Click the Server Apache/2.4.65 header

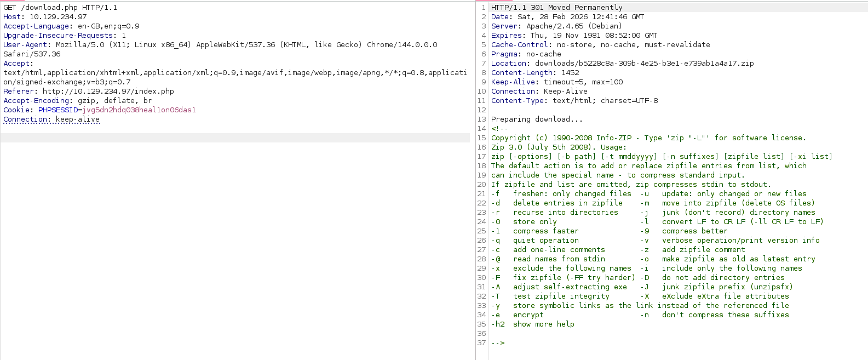point(556,26)
